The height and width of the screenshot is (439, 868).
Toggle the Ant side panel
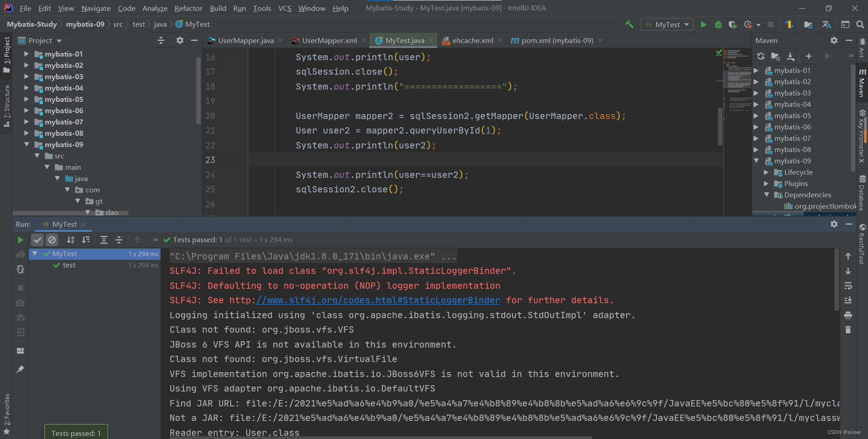(862, 48)
